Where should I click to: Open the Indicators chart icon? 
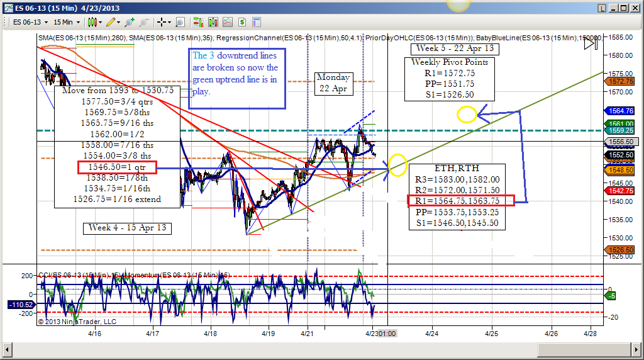(228, 22)
